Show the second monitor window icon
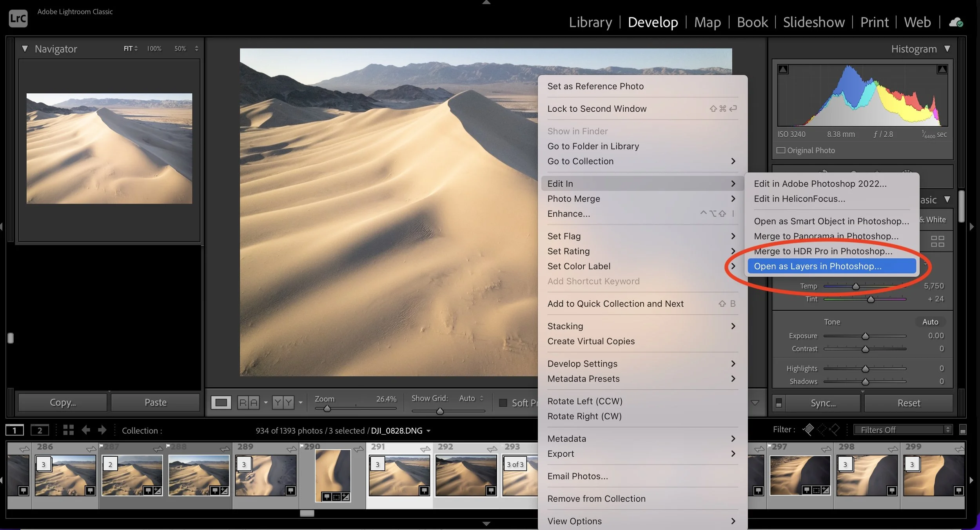 40,430
